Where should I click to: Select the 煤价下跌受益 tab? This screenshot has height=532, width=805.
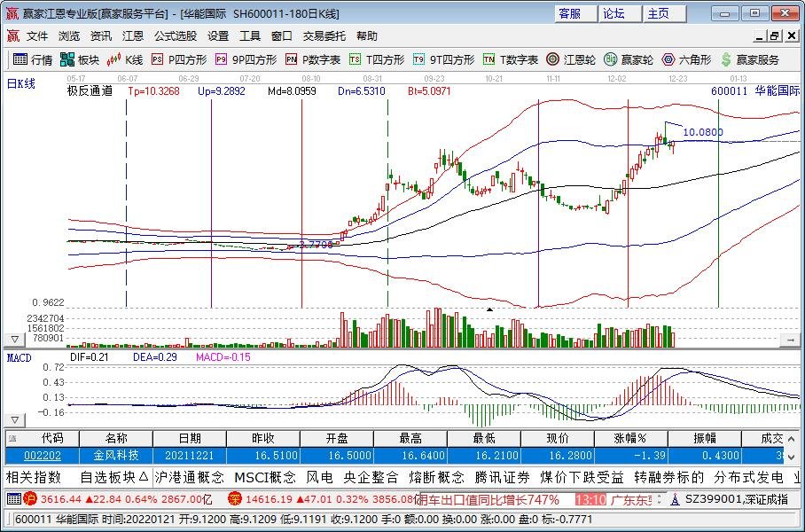click(582, 478)
